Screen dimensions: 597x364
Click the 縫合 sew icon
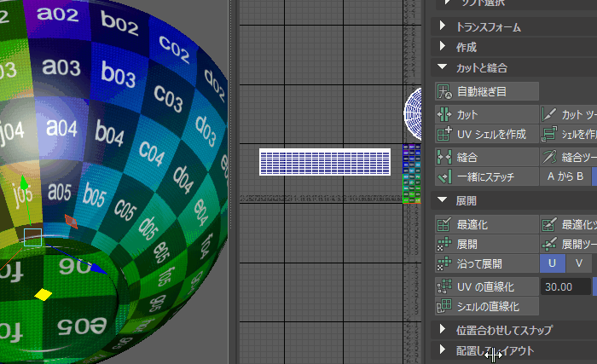coord(444,157)
